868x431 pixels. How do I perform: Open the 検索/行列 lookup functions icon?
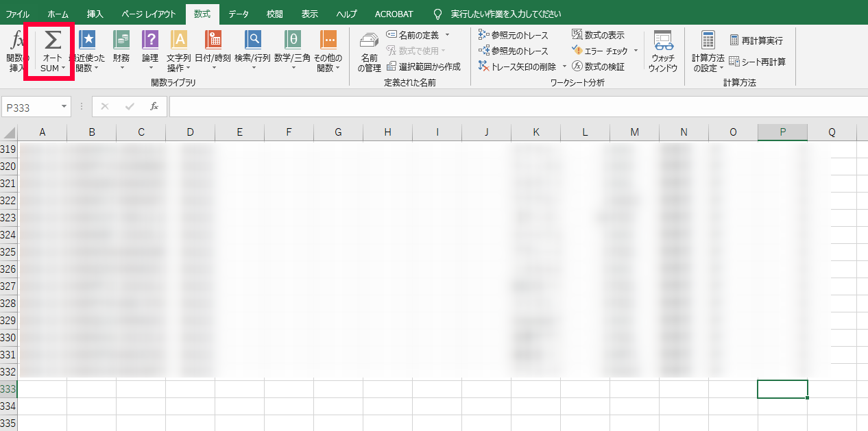coord(252,41)
